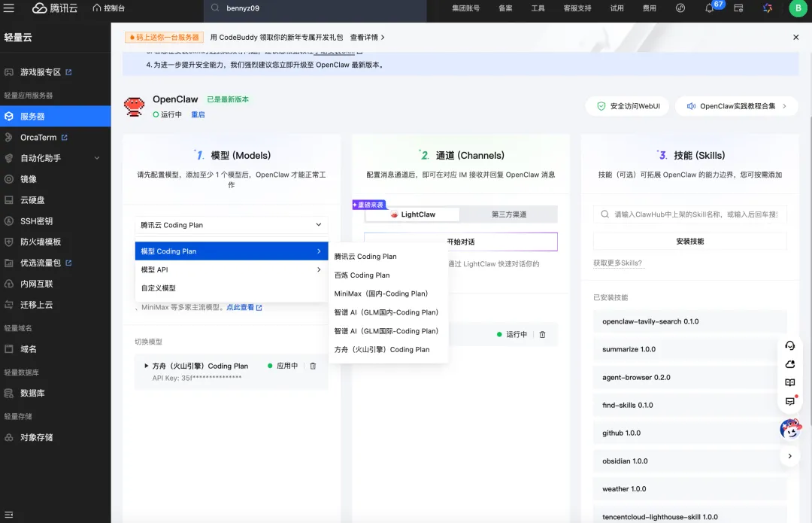Open the 控制台 console home link

tap(109, 8)
